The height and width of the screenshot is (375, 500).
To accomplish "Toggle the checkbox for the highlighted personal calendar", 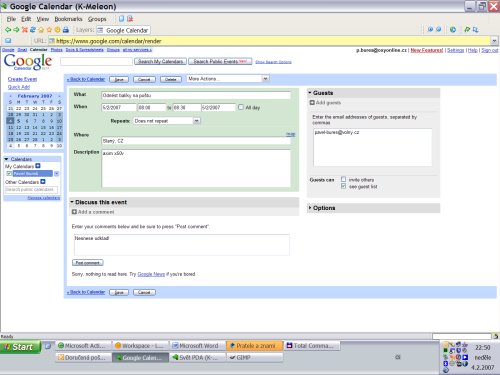I will click(x=9, y=173).
